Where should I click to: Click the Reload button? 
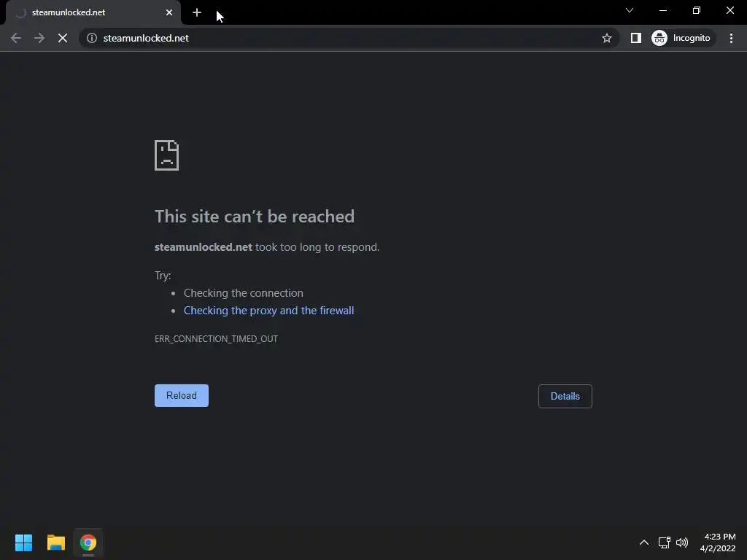182,396
